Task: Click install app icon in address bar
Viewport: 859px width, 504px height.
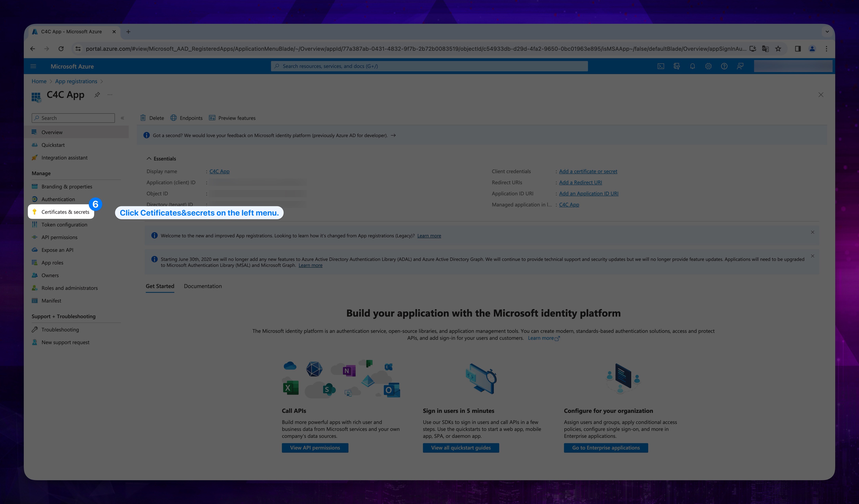Action: click(753, 49)
